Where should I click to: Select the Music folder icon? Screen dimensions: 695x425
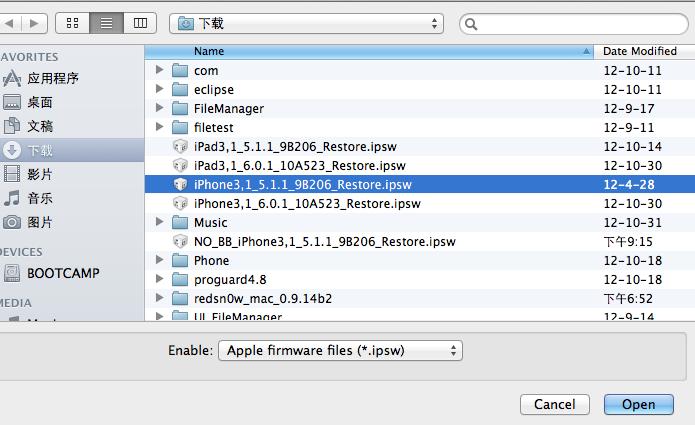[x=180, y=222]
